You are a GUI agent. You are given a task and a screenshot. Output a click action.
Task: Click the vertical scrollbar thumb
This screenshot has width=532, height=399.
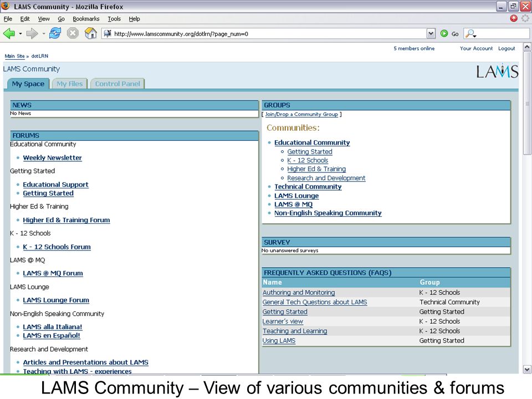pyautogui.click(x=527, y=103)
